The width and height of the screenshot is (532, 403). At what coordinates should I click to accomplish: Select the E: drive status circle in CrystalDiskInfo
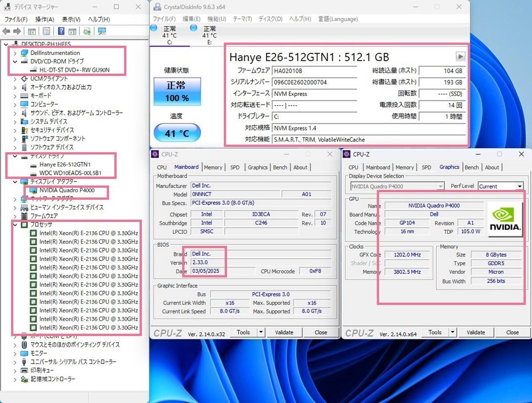coord(193,28)
